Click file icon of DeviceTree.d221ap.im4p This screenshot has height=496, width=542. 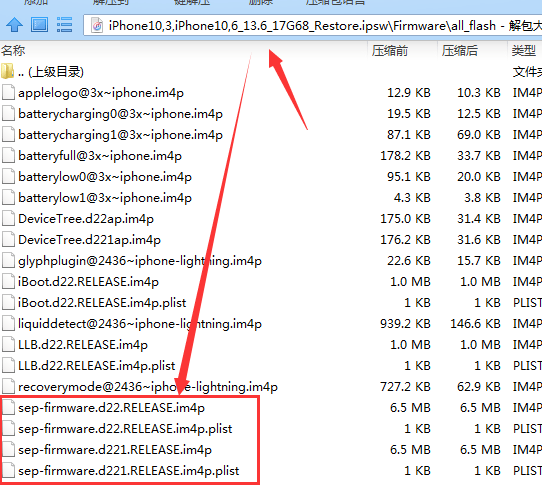tap(8, 240)
